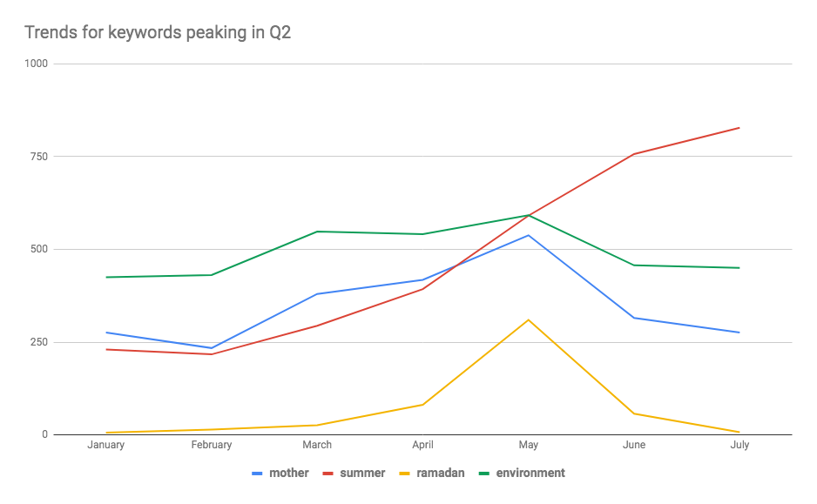
Task: Click the 750 y-axis value
Action: 39,156
